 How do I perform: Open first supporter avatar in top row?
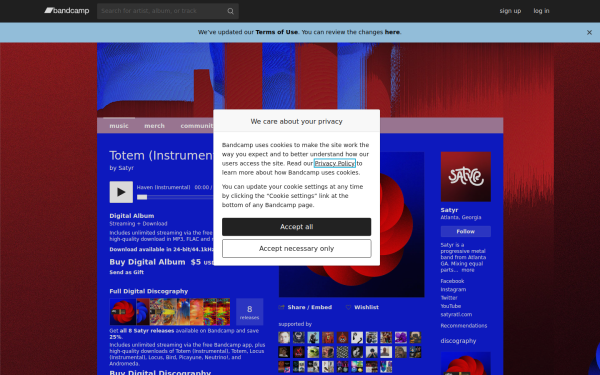(x=284, y=338)
